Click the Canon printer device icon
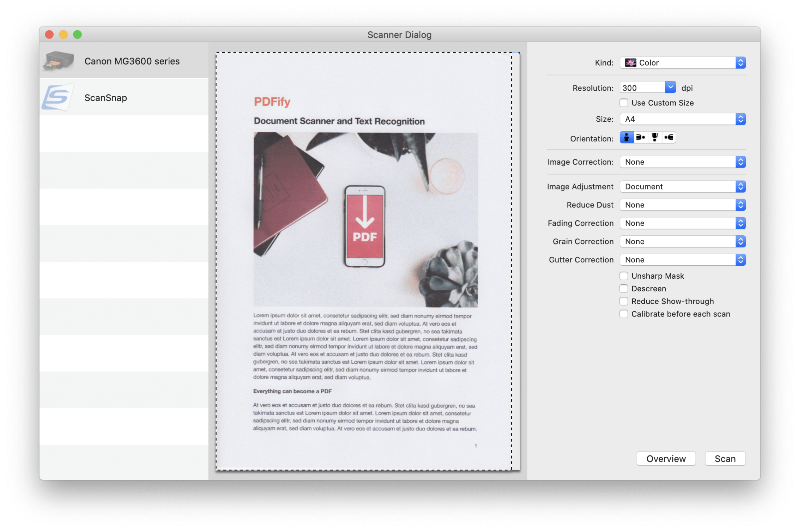This screenshot has width=800, height=532. 59,61
